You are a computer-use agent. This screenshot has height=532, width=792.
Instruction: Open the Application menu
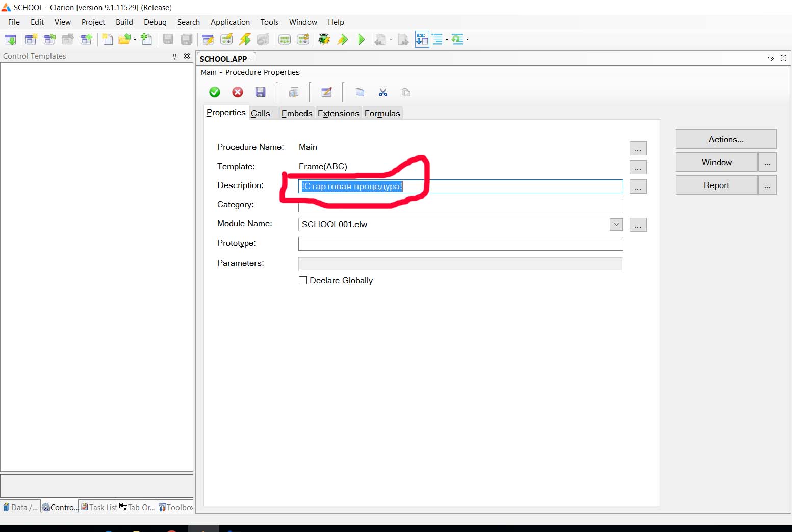(230, 22)
